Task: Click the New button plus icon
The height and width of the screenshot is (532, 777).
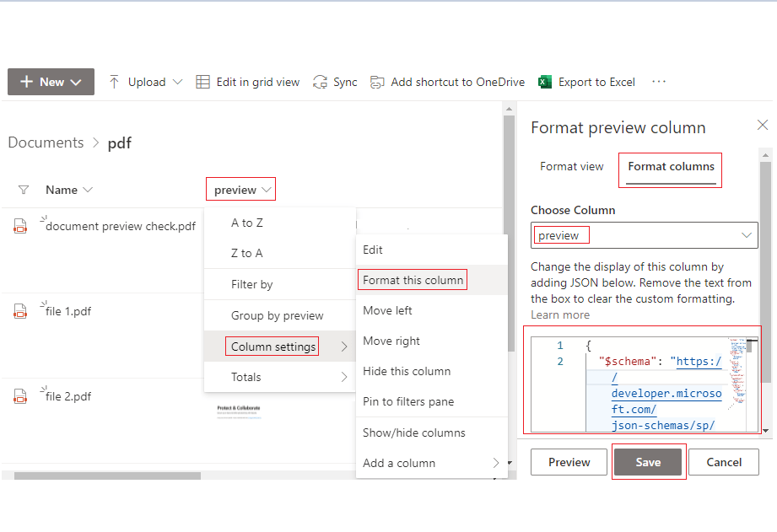Action: 25,81
